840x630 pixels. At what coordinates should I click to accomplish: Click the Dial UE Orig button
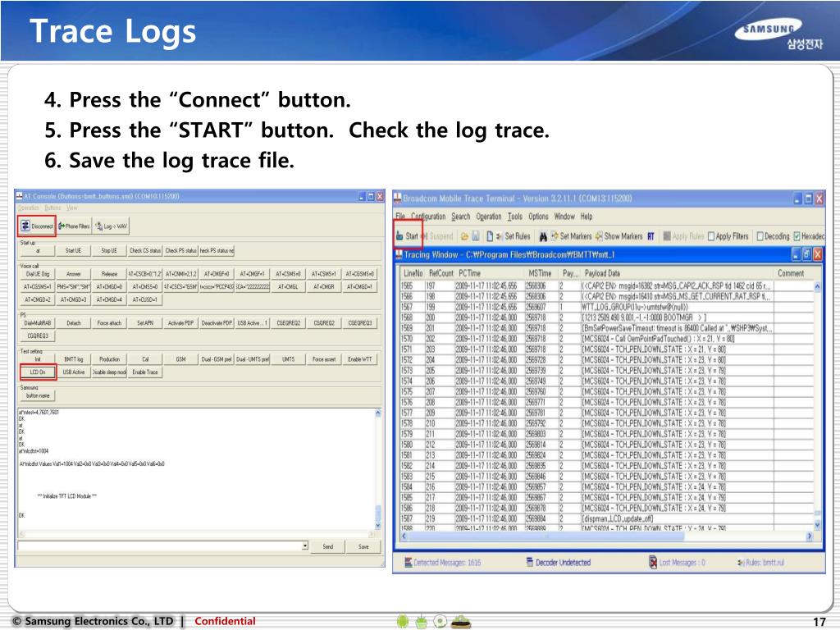[x=38, y=274]
